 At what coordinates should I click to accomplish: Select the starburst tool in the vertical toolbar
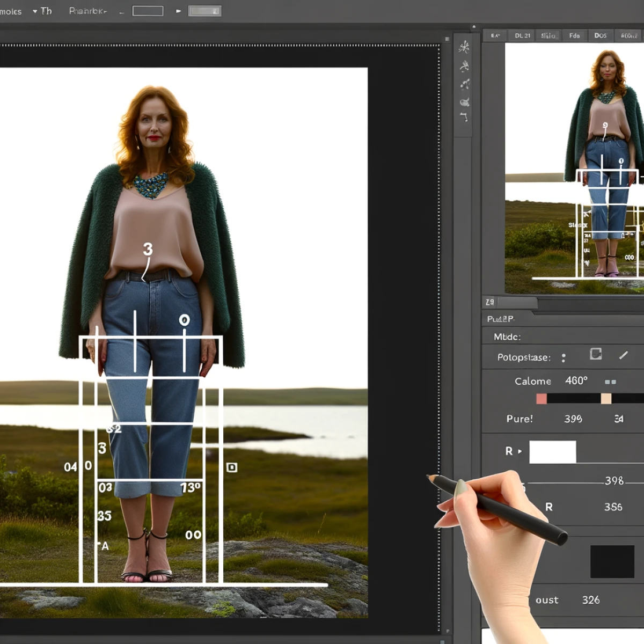pos(464,47)
